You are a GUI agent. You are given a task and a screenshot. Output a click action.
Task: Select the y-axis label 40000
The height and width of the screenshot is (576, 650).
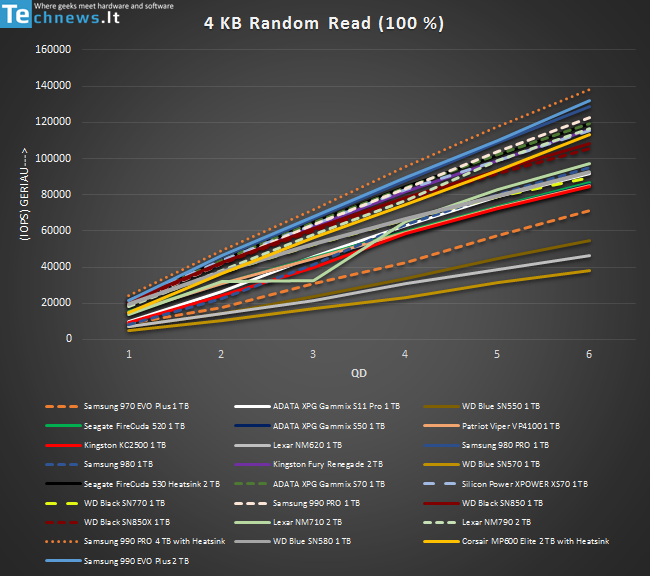point(56,266)
